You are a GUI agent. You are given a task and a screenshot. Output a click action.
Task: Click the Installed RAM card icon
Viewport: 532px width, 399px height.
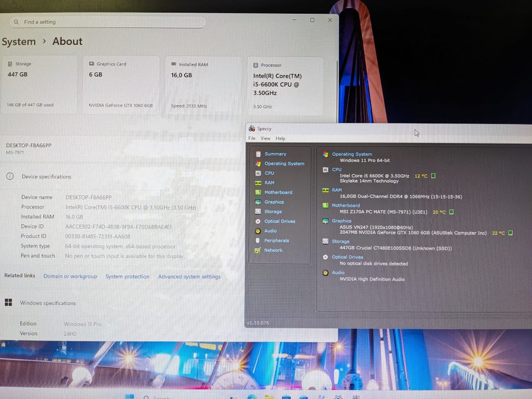(173, 64)
